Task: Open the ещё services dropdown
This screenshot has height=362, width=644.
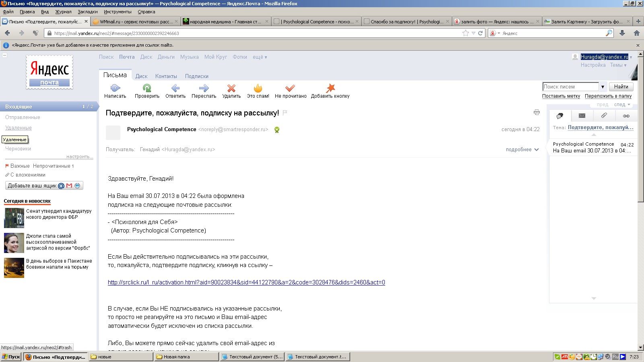Action: 260,57
